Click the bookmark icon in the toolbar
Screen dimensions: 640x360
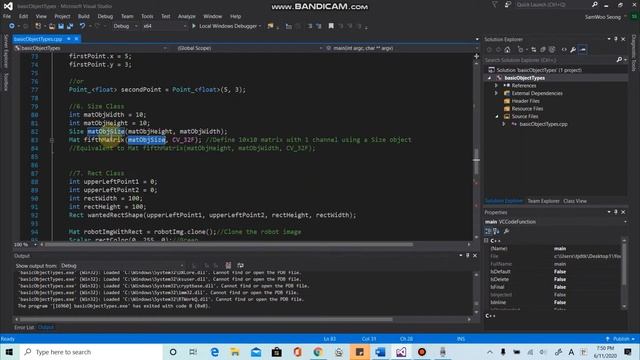click(x=331, y=26)
